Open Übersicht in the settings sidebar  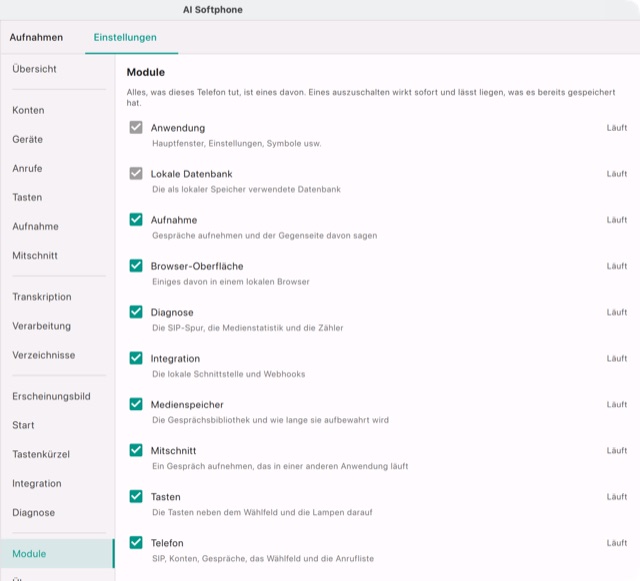[34, 69]
